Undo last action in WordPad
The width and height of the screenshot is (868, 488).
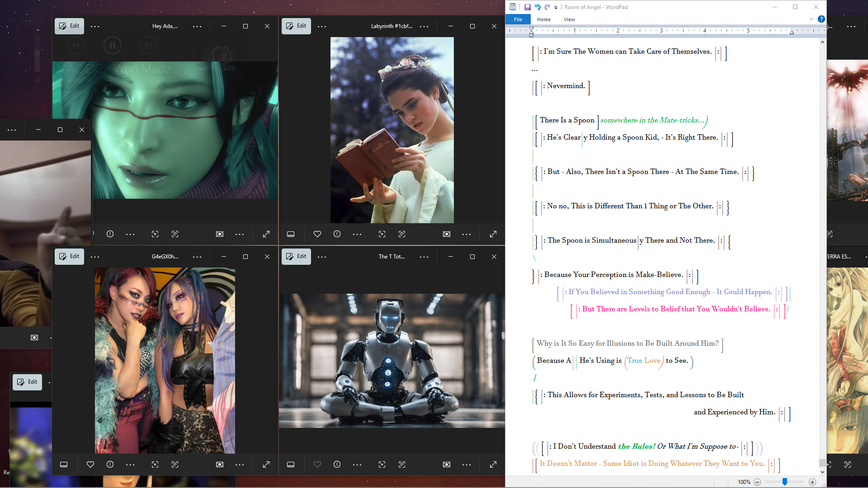pos(537,7)
